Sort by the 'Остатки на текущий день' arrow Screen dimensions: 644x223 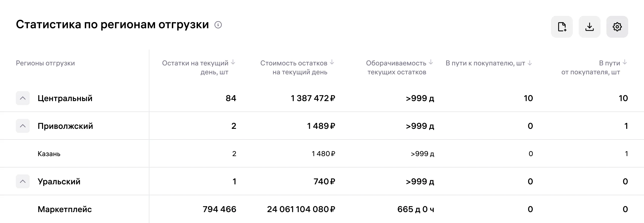pos(233,62)
